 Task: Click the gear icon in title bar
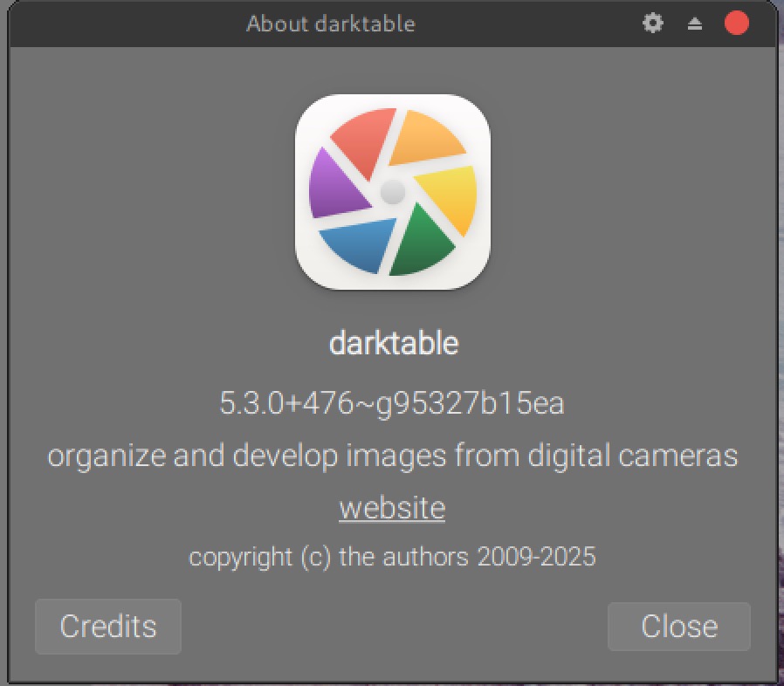click(653, 23)
